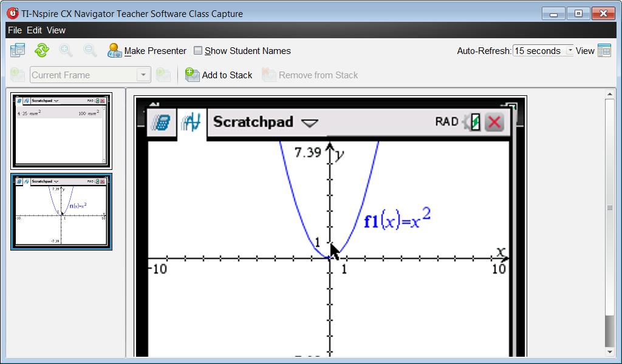622x364 pixels.
Task: Click previous frame icon left of Current Frame
Action: pyautogui.click(x=18, y=75)
